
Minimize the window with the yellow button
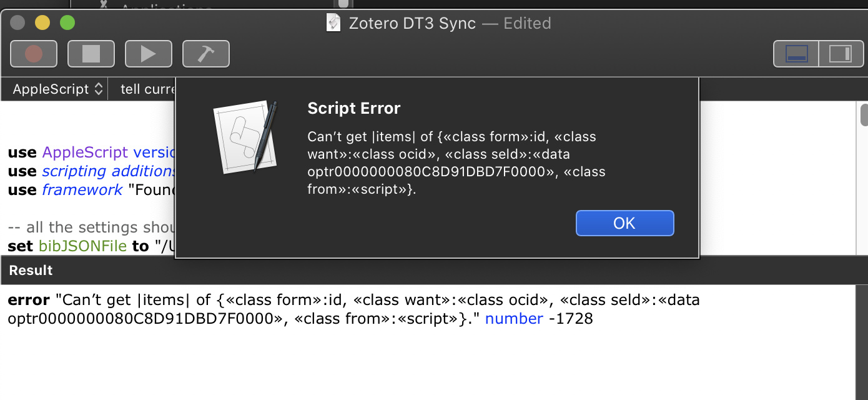coord(42,23)
